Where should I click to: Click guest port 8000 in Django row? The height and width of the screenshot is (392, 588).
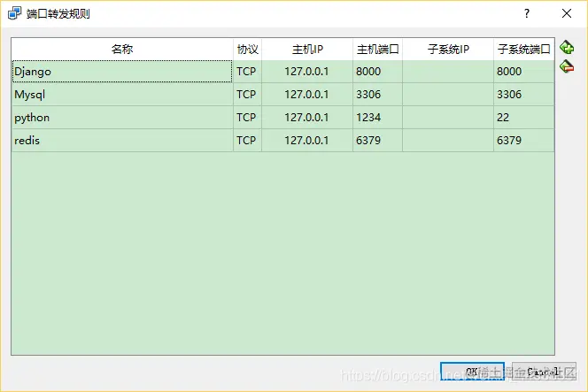click(x=524, y=71)
